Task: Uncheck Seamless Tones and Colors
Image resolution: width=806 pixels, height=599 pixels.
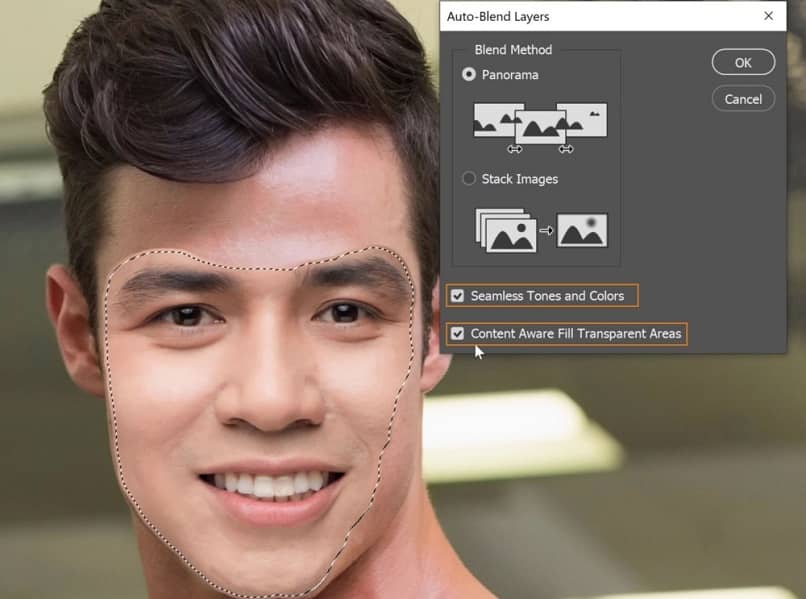Action: (x=457, y=295)
